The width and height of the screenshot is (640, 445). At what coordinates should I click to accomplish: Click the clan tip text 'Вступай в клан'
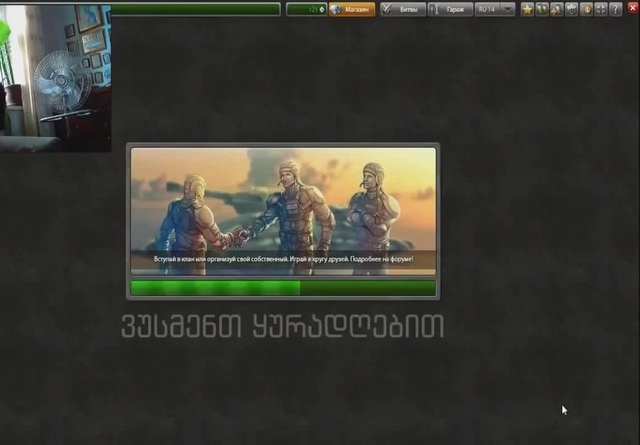pyautogui.click(x=283, y=259)
